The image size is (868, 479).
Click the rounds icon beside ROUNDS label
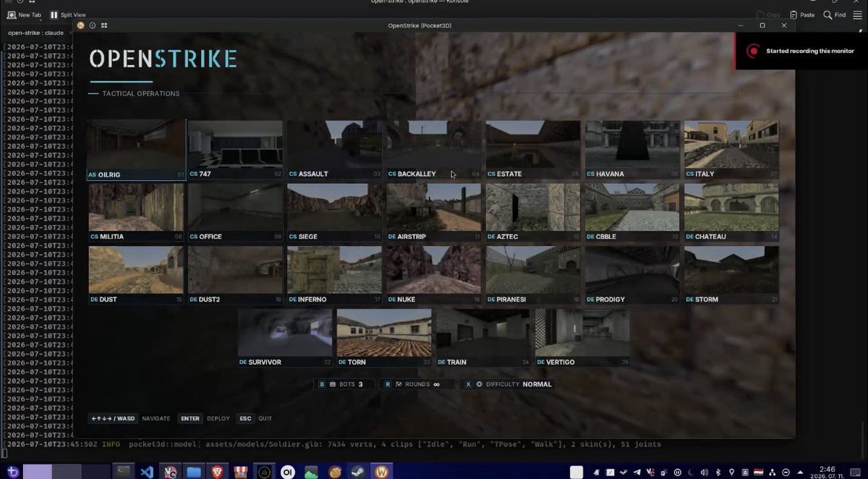399,384
